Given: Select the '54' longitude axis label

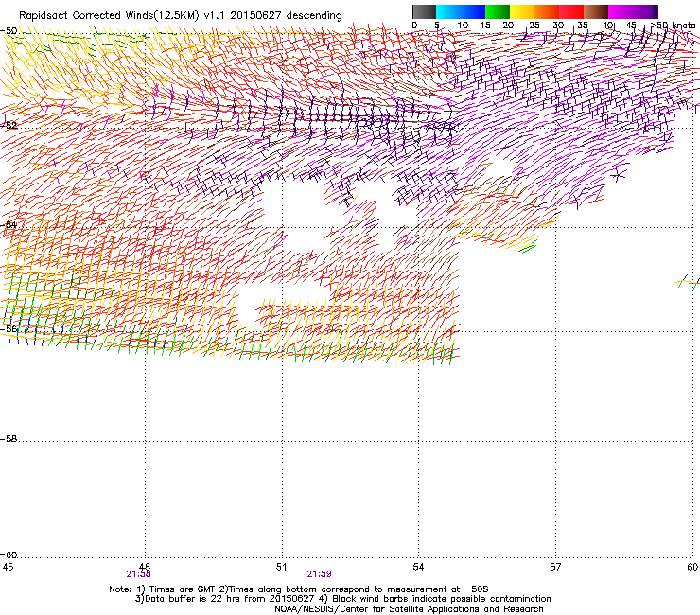Looking at the screenshot, I should click(x=418, y=567).
